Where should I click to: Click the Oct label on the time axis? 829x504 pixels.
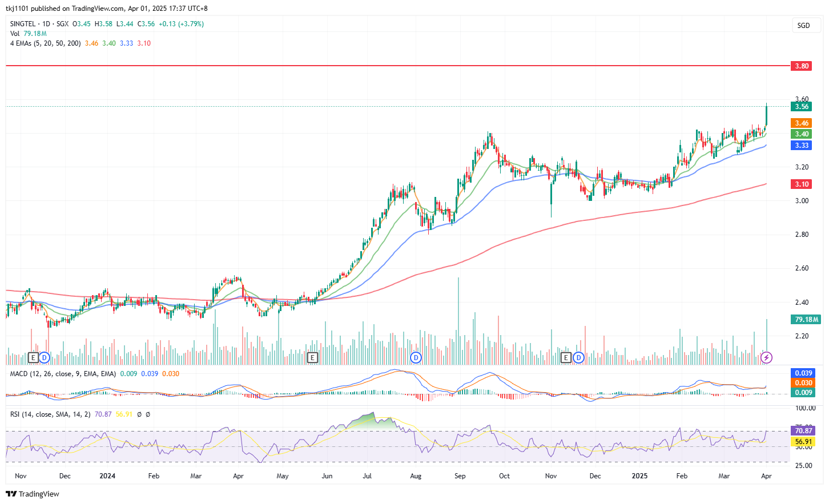click(x=504, y=476)
